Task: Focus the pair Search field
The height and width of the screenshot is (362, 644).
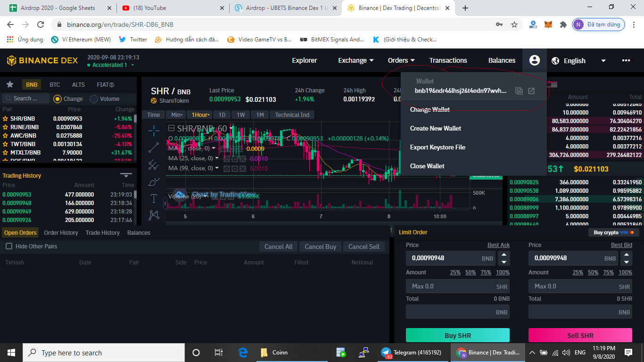Action: click(26, 99)
